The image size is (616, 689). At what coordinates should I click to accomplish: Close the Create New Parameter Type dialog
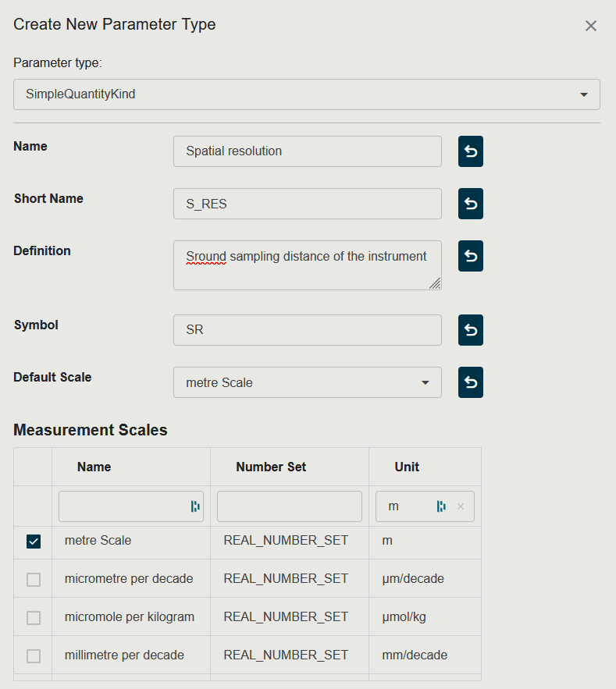click(x=590, y=26)
